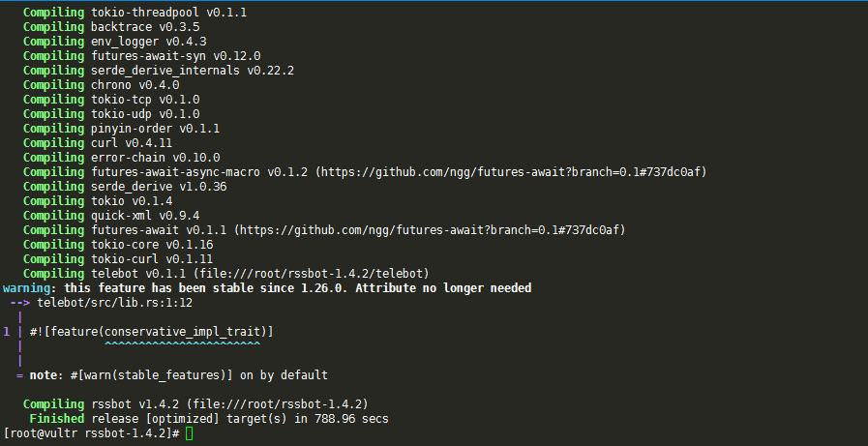868x446 pixels.
Task: Click the 'pinyin-order v0.1.1' package name
Action: point(156,129)
